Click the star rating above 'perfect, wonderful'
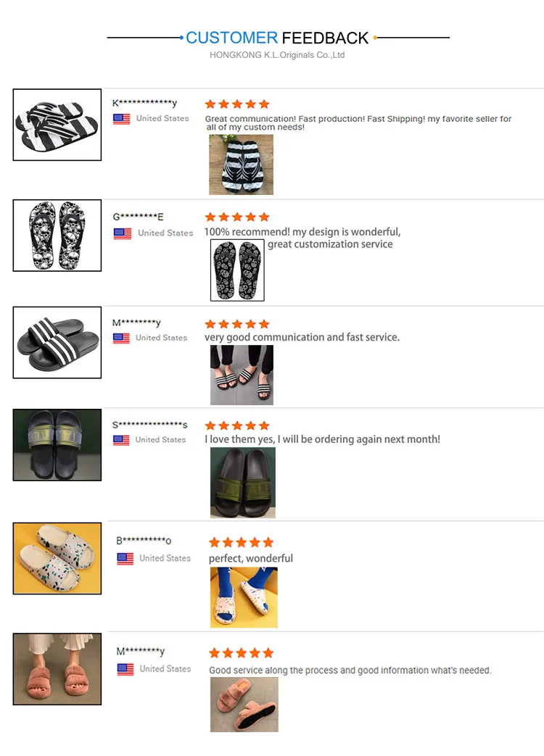 (241, 542)
